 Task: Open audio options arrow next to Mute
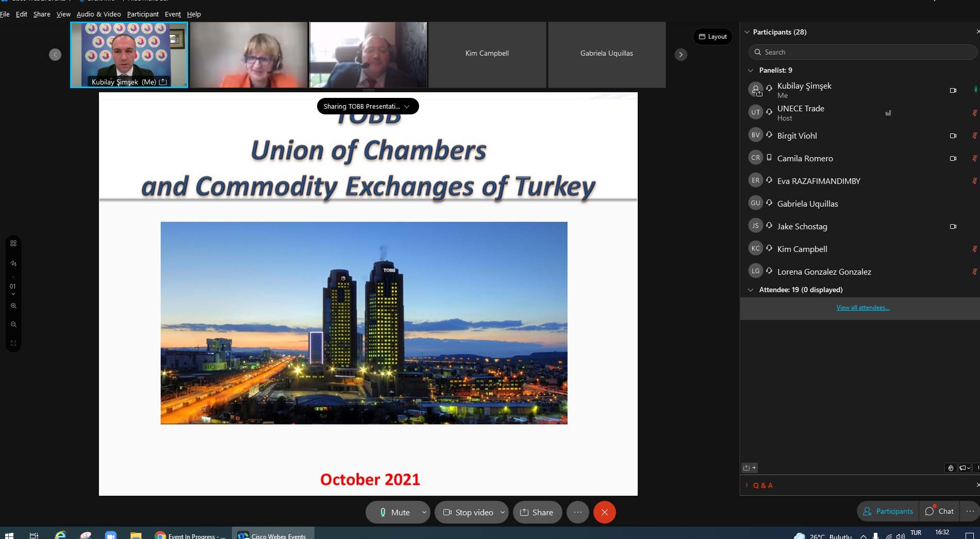pos(424,512)
